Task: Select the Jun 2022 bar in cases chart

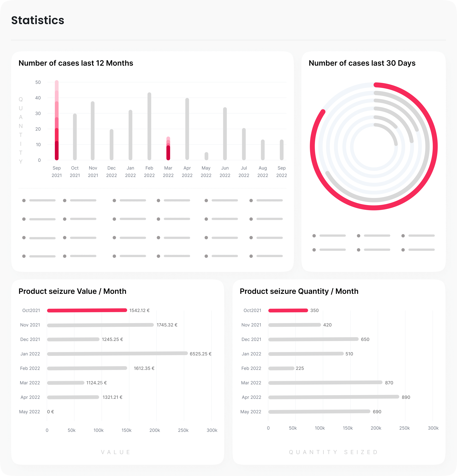Action: point(225,134)
